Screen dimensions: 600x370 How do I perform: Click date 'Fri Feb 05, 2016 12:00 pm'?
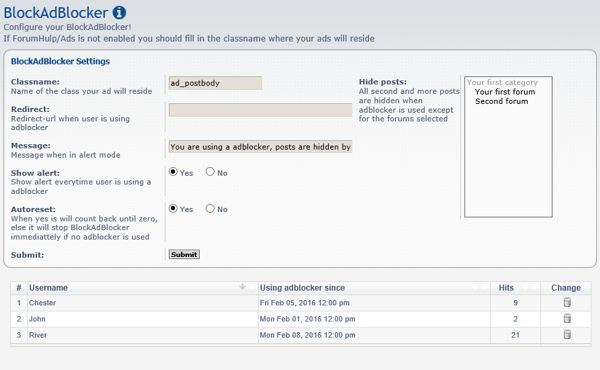pos(305,303)
